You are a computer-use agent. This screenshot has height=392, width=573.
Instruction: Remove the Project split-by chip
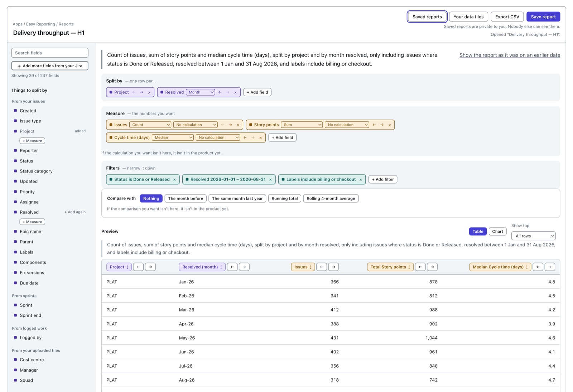pyautogui.click(x=149, y=92)
